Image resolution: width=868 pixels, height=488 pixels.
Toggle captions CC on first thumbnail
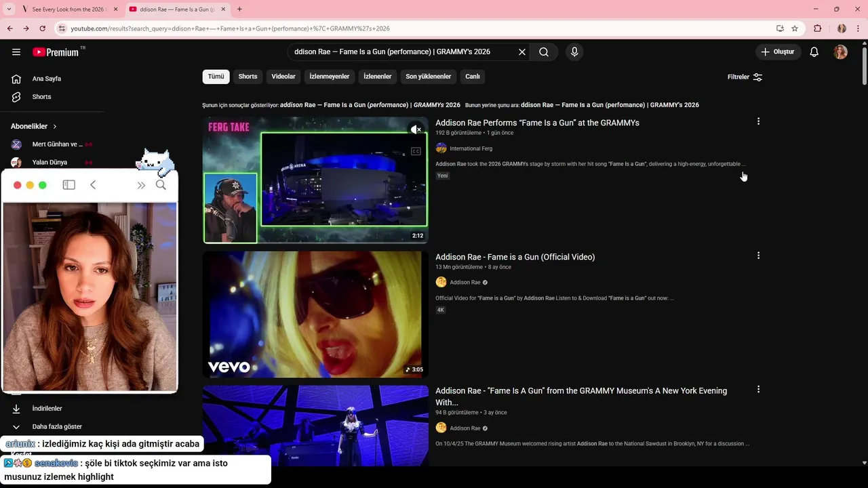pyautogui.click(x=416, y=151)
